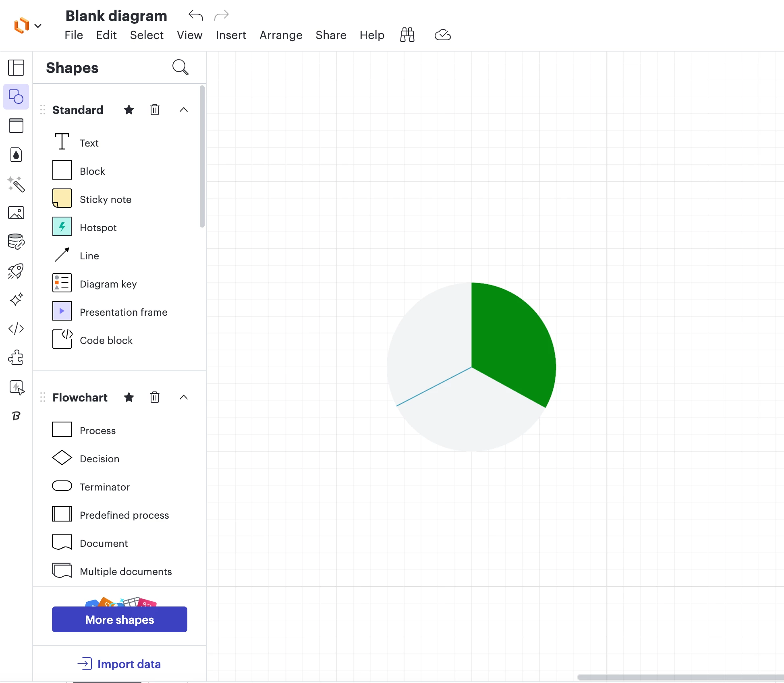Click the More shapes button

(x=120, y=619)
